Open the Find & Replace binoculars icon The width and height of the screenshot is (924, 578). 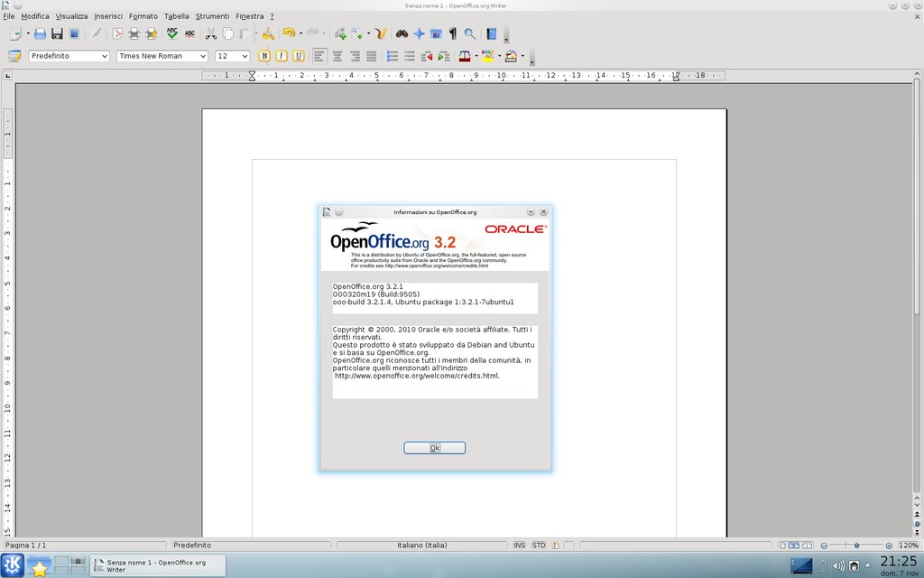pos(402,33)
